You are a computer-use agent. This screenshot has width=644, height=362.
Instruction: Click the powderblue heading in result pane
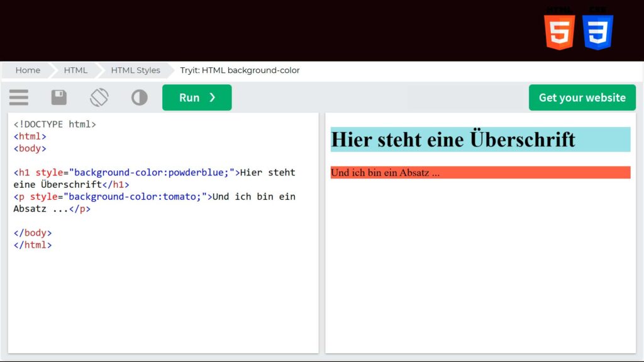point(480,140)
